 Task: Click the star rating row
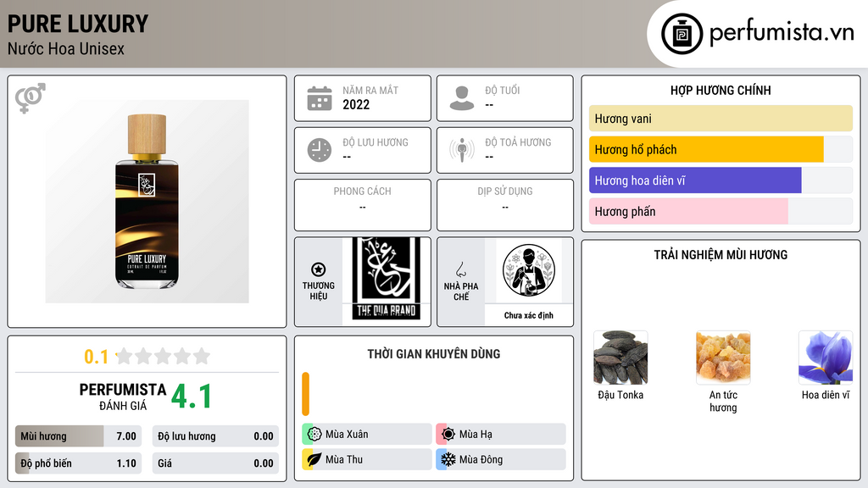tap(163, 356)
